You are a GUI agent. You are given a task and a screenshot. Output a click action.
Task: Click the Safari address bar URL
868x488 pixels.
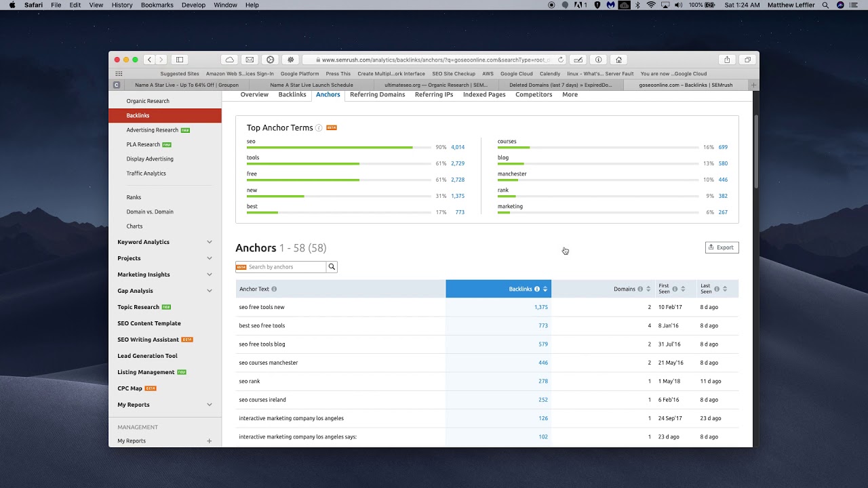point(434,60)
